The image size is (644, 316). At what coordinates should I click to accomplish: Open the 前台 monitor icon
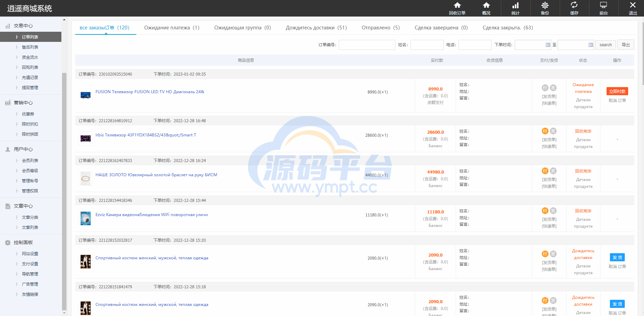pos(604,5)
